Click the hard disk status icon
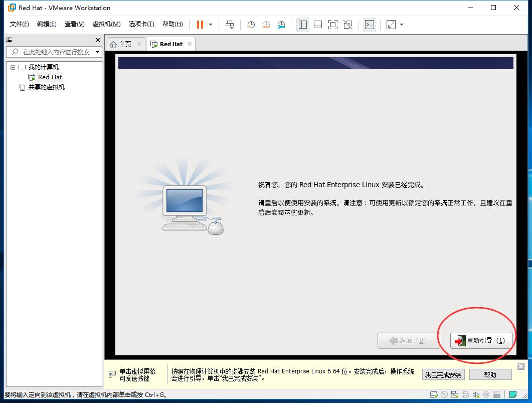This screenshot has height=403, width=532. point(433,394)
